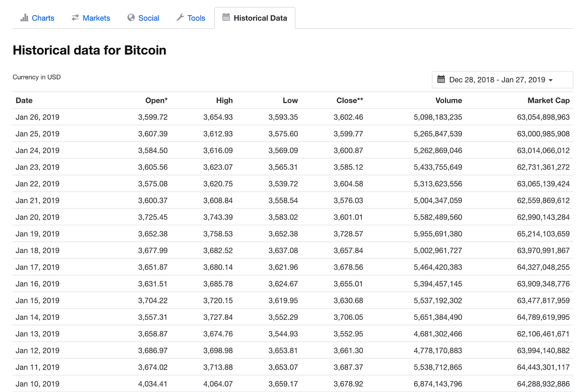Click the globe icon beside Social
The height and width of the screenshot is (392, 585).
pos(131,18)
